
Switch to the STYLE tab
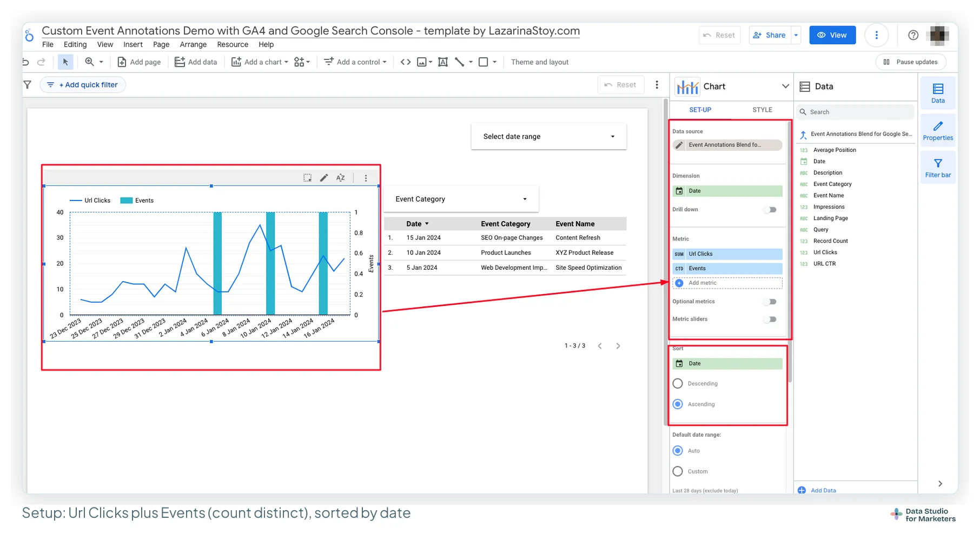point(762,110)
